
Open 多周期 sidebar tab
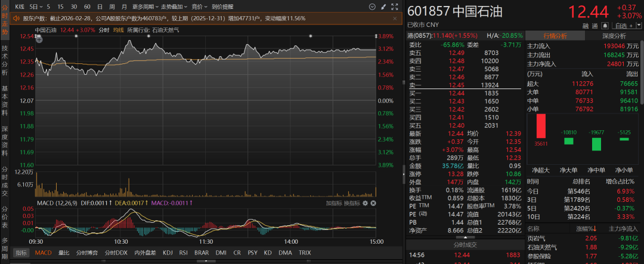(x=5, y=249)
